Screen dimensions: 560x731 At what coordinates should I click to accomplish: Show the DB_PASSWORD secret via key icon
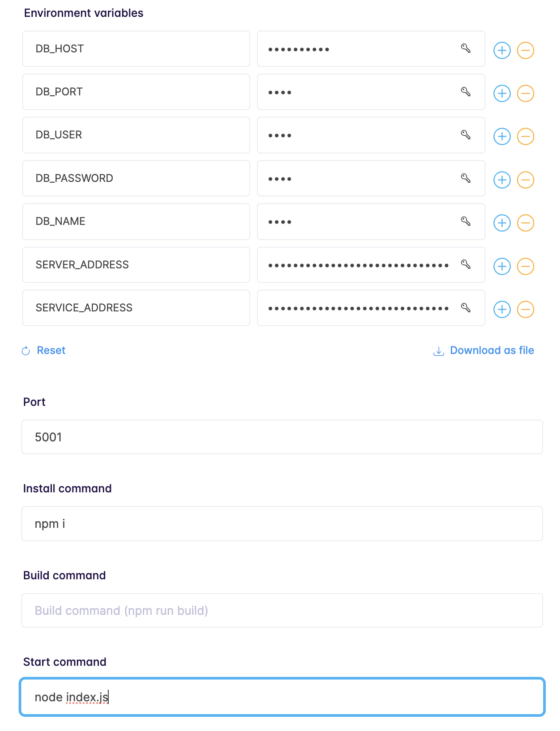click(465, 178)
